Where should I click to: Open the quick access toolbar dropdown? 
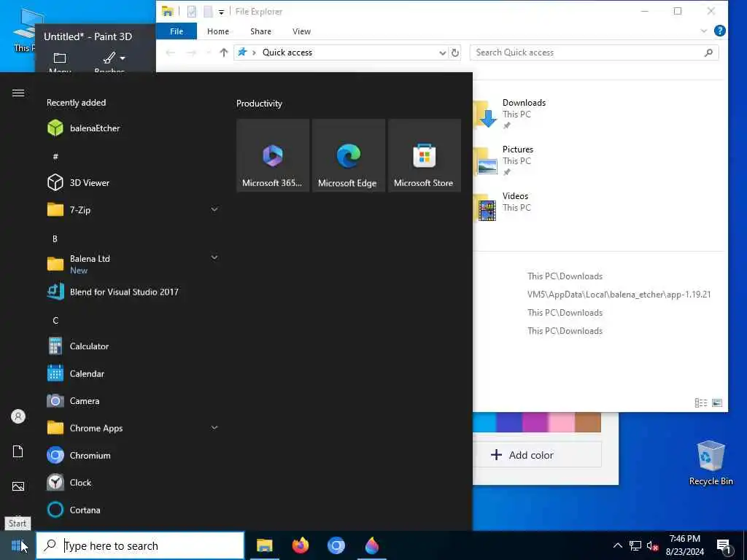(x=221, y=12)
